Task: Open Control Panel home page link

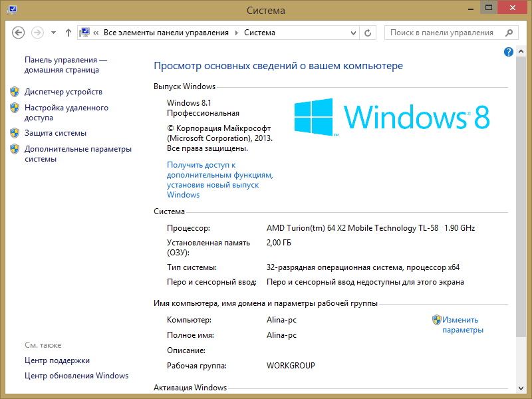Action: click(65, 65)
